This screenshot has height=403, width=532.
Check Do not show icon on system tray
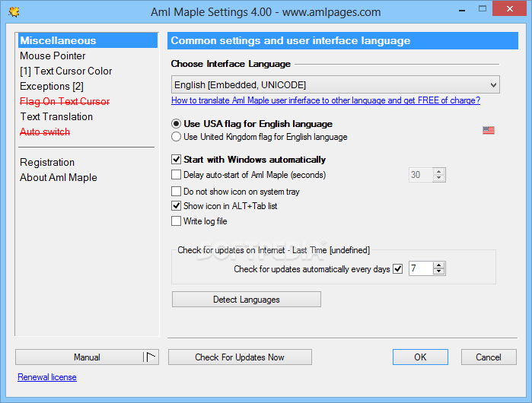(176, 192)
